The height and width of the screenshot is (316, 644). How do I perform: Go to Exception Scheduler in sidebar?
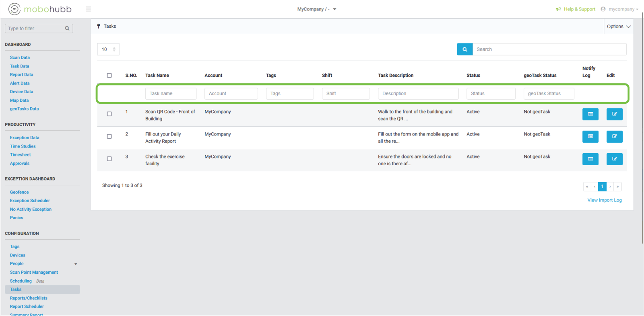click(30, 201)
